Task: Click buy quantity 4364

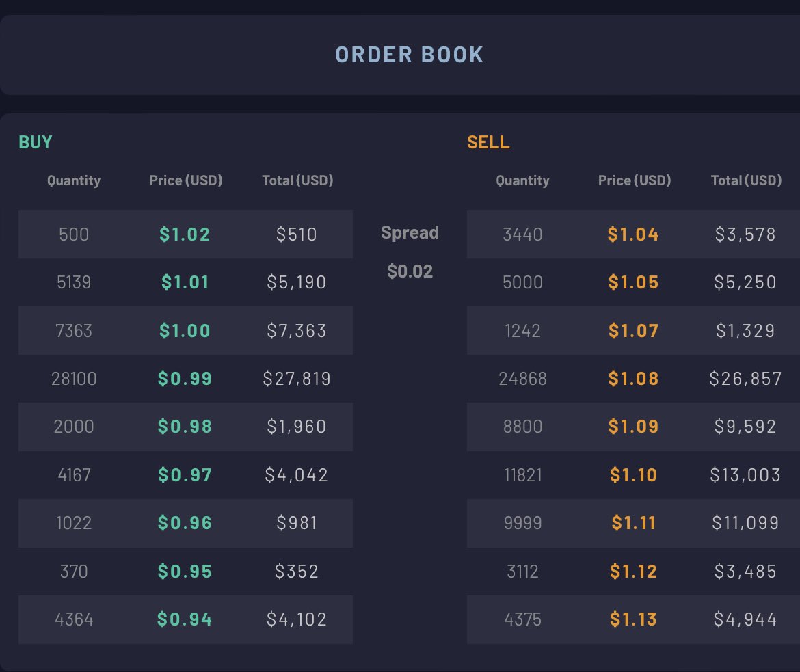Action: point(74,619)
